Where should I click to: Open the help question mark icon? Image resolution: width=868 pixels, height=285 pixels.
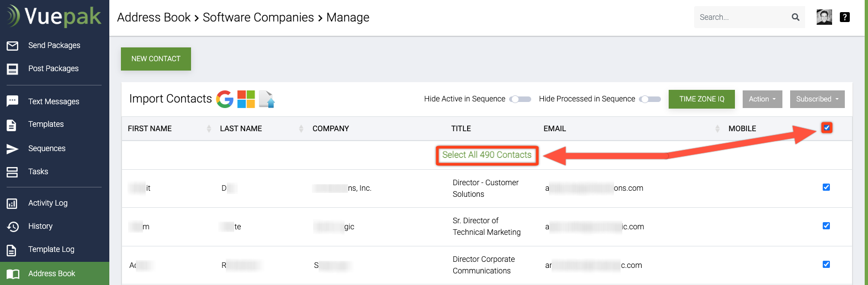coord(845,17)
